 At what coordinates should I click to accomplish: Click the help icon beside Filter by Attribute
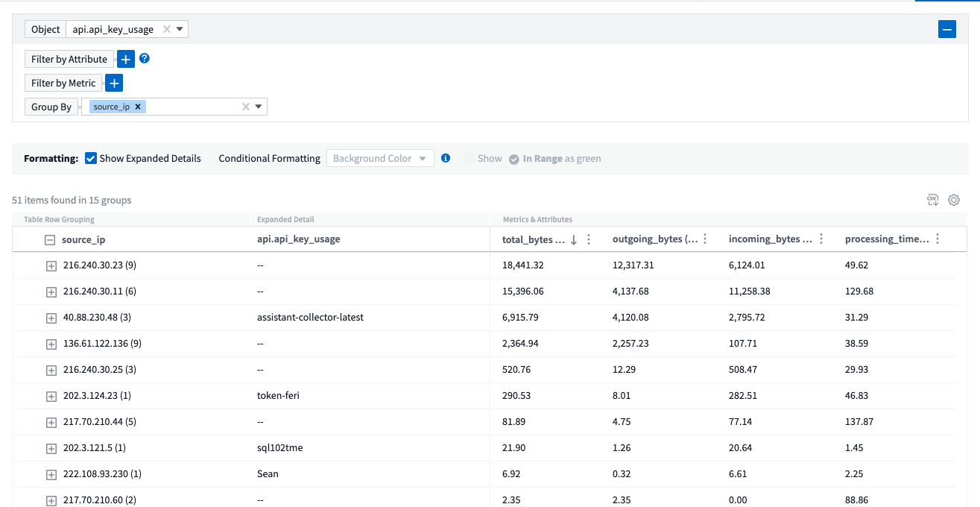pyautogui.click(x=144, y=58)
